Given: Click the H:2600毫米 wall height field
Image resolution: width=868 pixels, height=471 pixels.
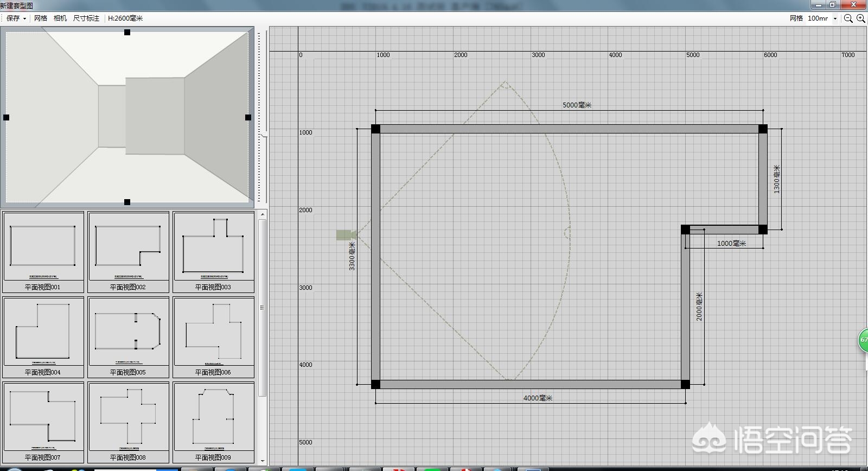Looking at the screenshot, I should click(x=125, y=18).
